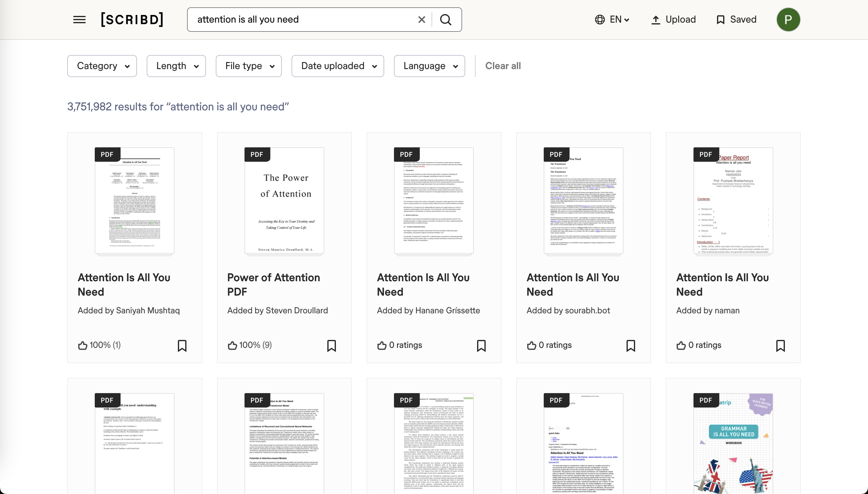Image resolution: width=868 pixels, height=494 pixels.
Task: Open the File type filter dropdown
Action: [x=248, y=66]
